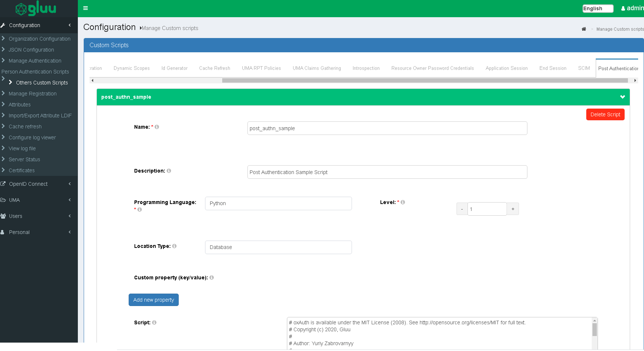The image size is (644, 351).
Task: Collapse the post_authn_sample script panel
Action: pyautogui.click(x=622, y=97)
